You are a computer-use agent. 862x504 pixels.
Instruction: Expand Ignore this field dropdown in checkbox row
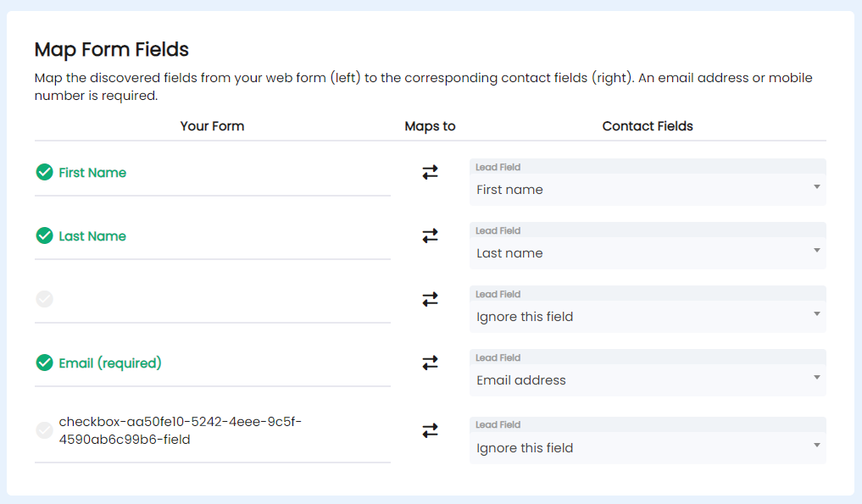(648, 440)
